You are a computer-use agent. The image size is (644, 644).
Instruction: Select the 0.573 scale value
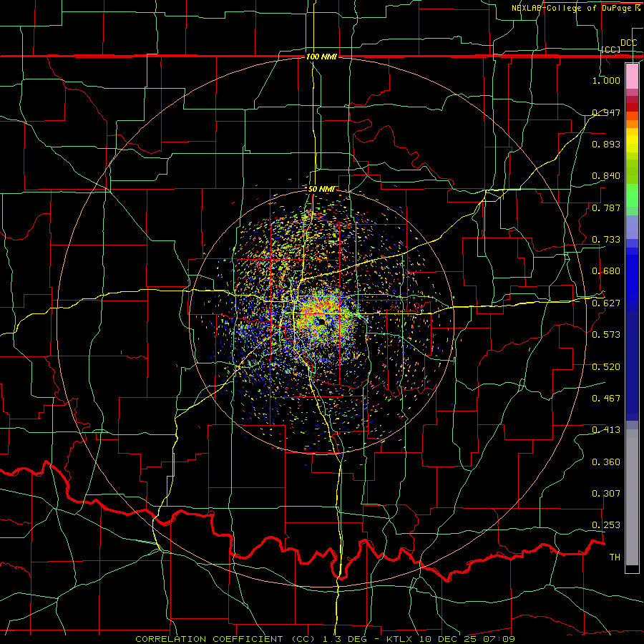[606, 335]
